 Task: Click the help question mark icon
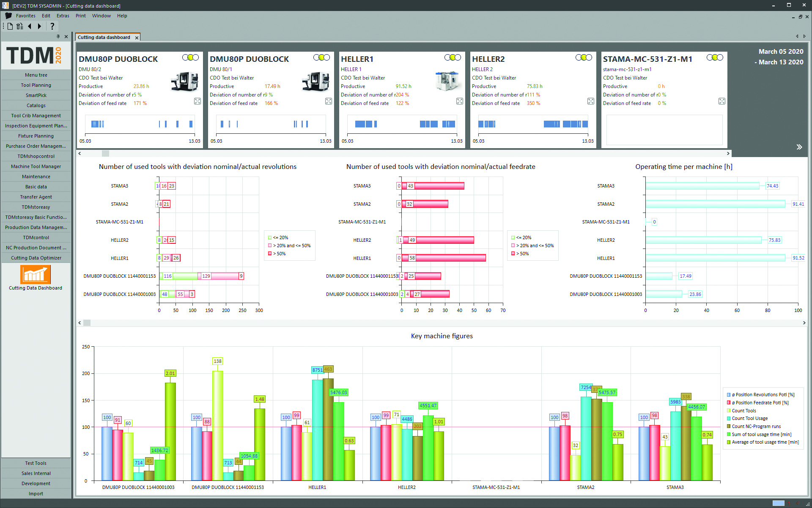[52, 26]
